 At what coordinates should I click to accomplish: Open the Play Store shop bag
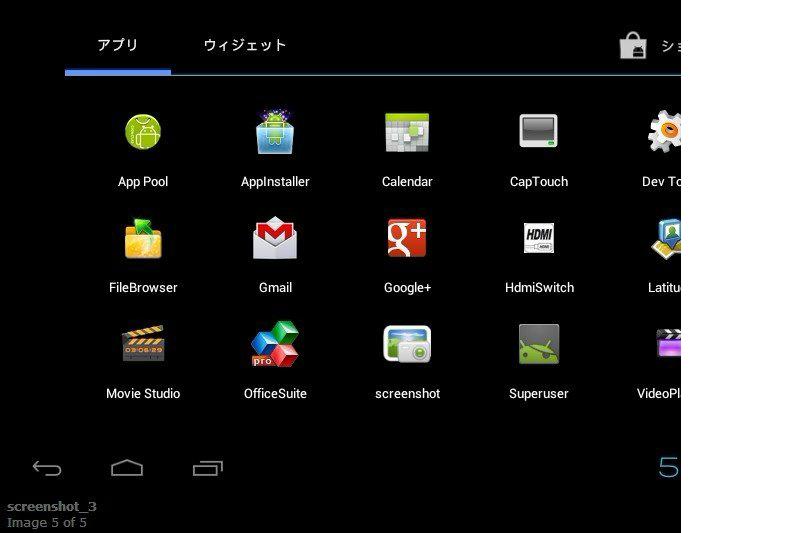pos(634,46)
